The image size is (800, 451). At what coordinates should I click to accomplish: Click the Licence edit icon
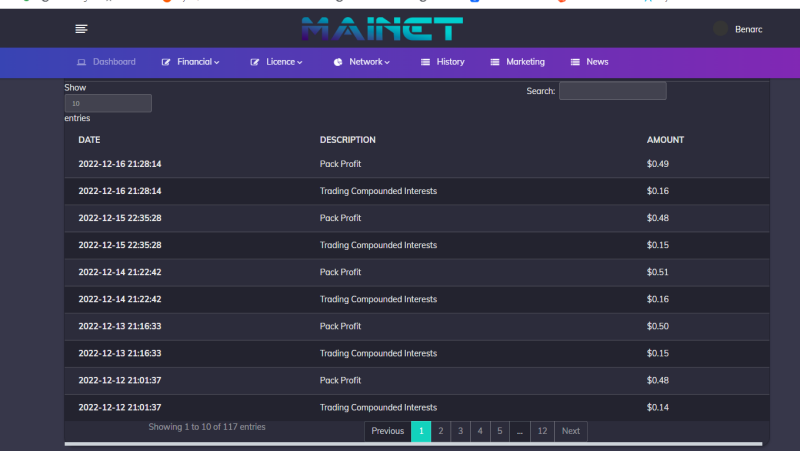coord(255,62)
